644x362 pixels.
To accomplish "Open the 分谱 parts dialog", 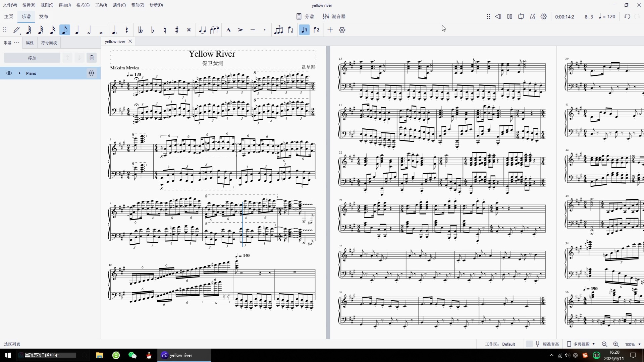I will click(305, 16).
